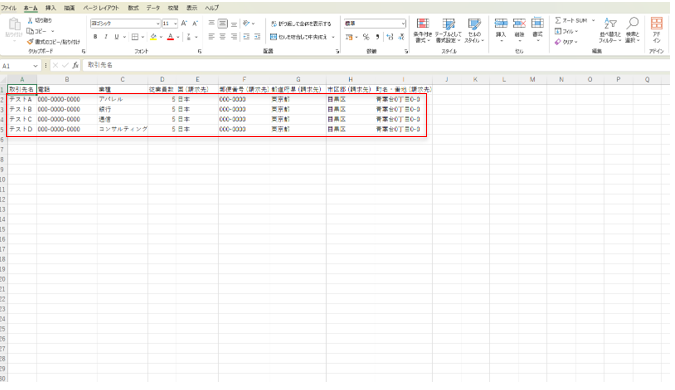The width and height of the screenshot is (675, 390).
Task: Open the Fill dropdown
Action: [566, 31]
